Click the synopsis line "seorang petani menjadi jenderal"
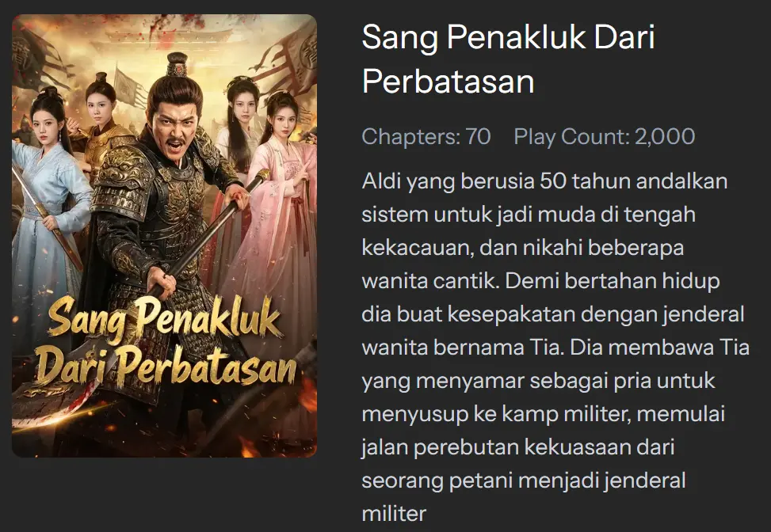 524,481
